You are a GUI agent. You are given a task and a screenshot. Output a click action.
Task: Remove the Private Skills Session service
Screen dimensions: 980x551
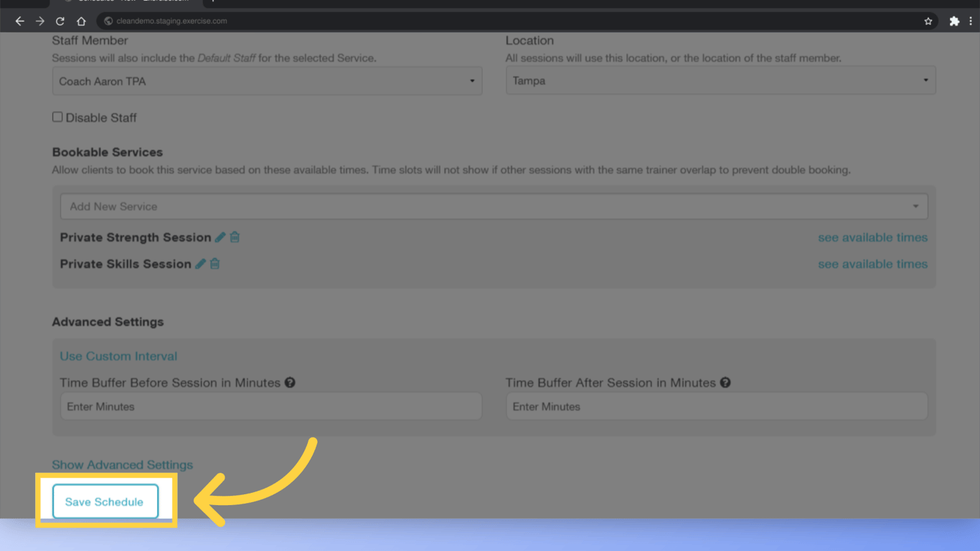[x=215, y=264]
